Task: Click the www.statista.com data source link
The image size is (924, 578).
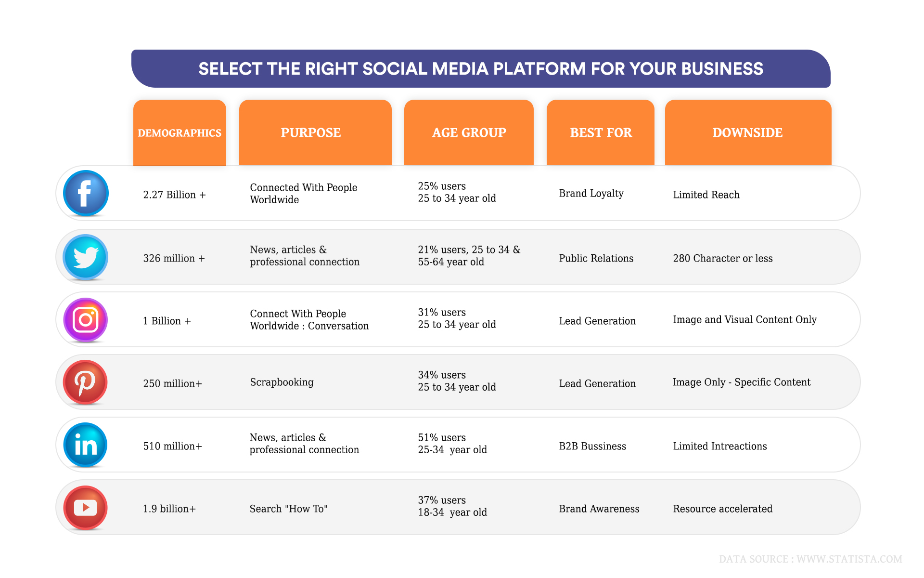Action: tap(849, 559)
